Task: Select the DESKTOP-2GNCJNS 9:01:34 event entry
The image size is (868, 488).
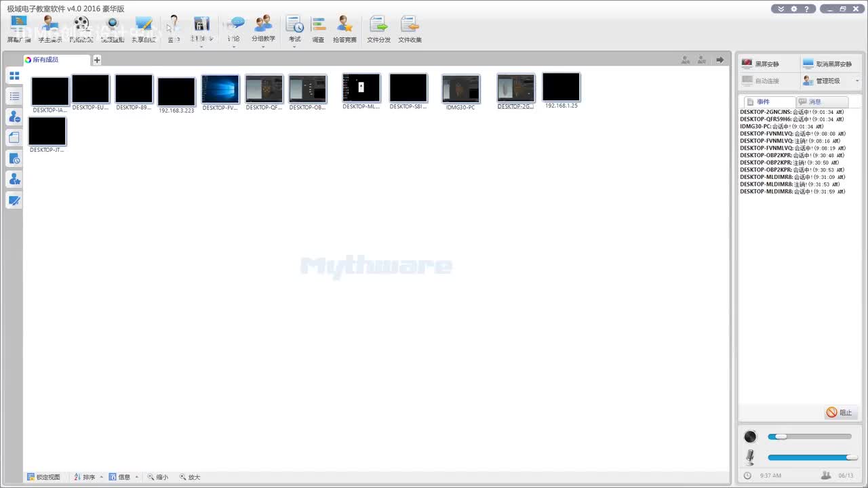Action: (x=791, y=112)
